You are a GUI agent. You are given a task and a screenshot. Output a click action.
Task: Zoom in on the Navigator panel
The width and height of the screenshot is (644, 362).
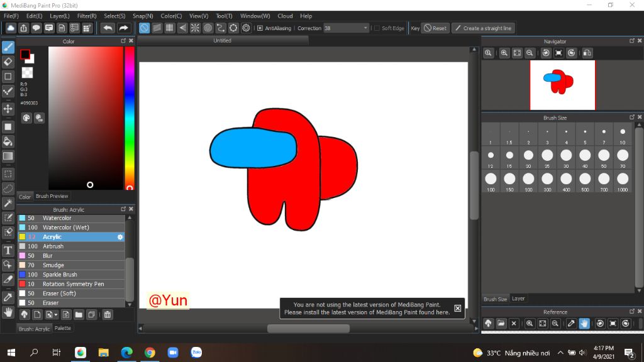[x=504, y=53]
